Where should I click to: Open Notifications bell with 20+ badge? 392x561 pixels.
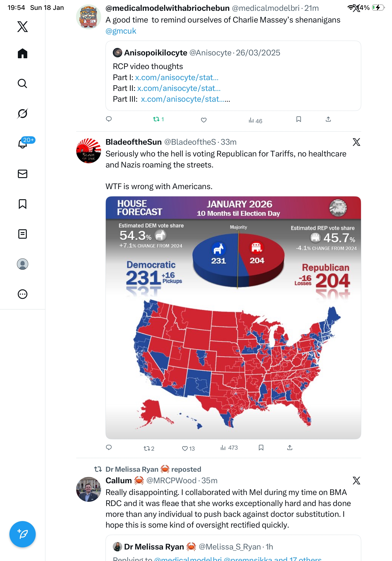pyautogui.click(x=23, y=144)
